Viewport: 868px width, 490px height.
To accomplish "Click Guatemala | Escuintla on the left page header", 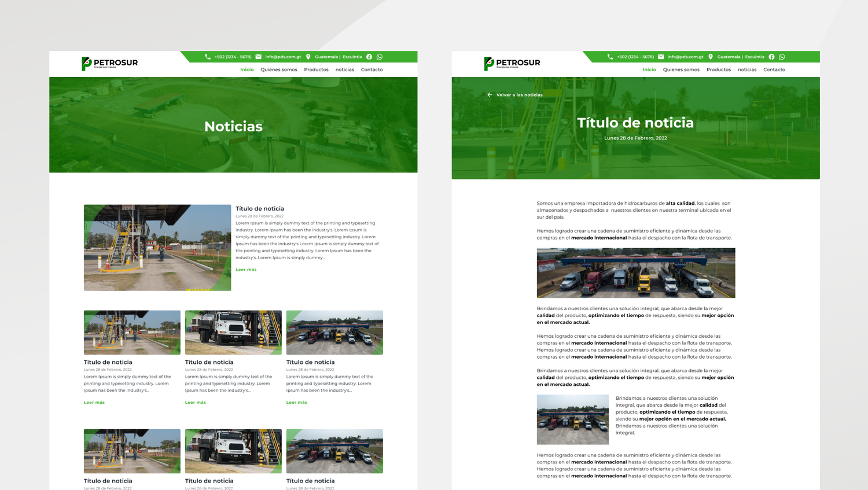I will point(339,57).
